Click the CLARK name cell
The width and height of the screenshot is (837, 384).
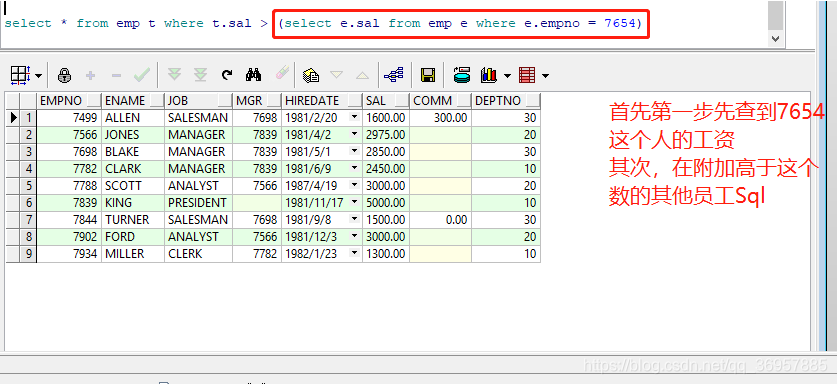pos(133,169)
